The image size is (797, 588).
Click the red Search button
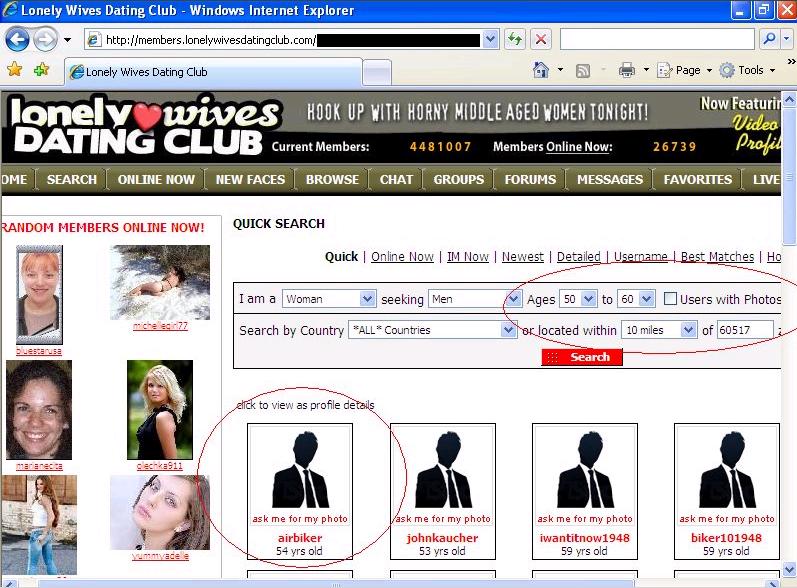(x=581, y=357)
